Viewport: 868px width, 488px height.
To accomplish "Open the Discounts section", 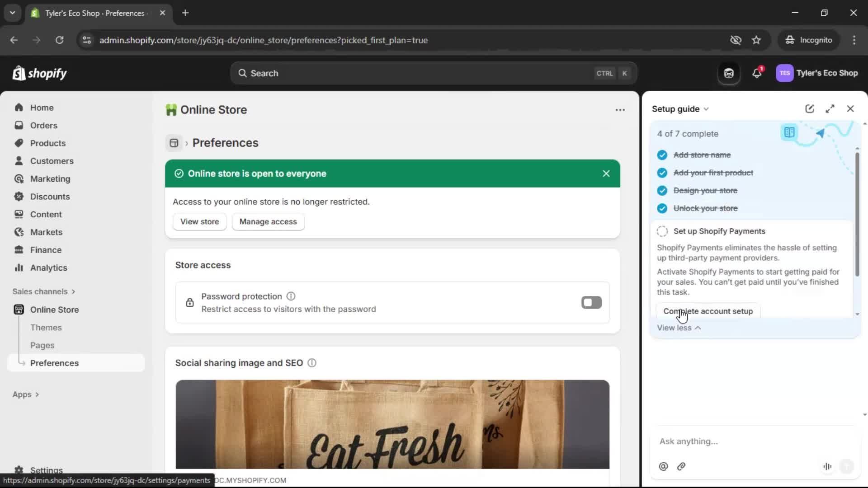I will 50,197.
